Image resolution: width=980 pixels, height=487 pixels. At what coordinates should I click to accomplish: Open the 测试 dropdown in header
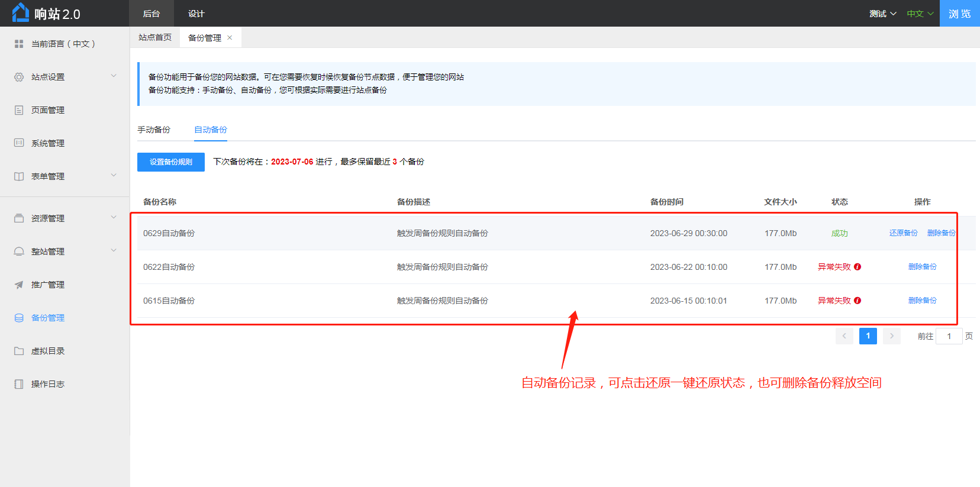(x=882, y=14)
